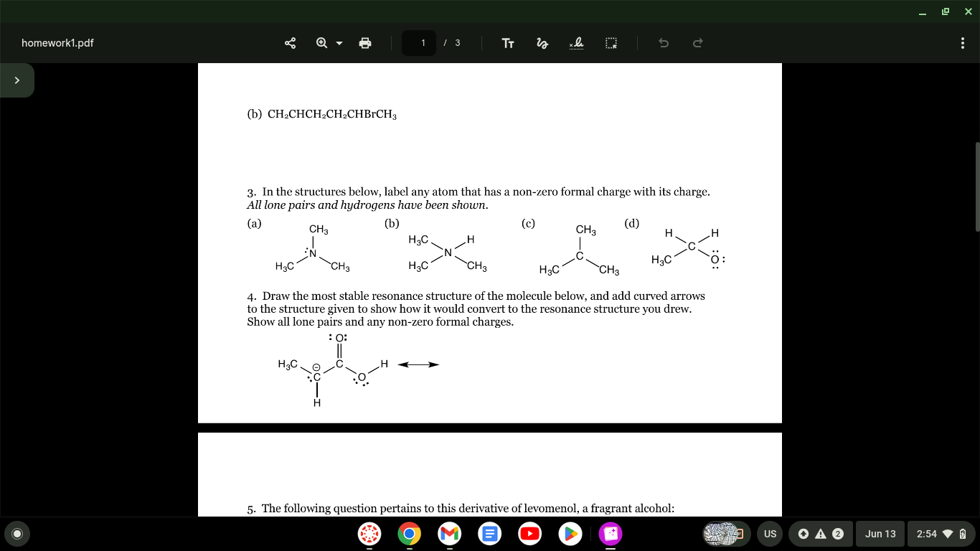
Task: Open Google Play Store from the shelf
Action: click(570, 533)
